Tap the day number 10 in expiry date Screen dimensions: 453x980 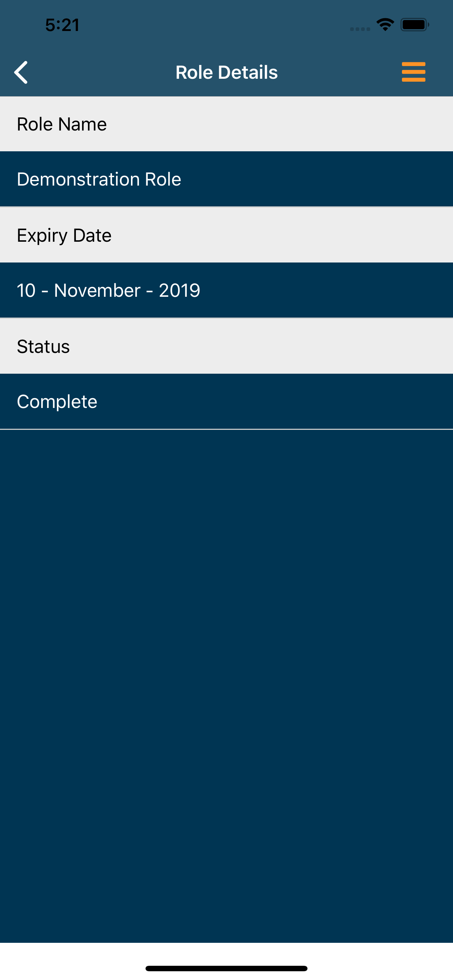tap(26, 291)
